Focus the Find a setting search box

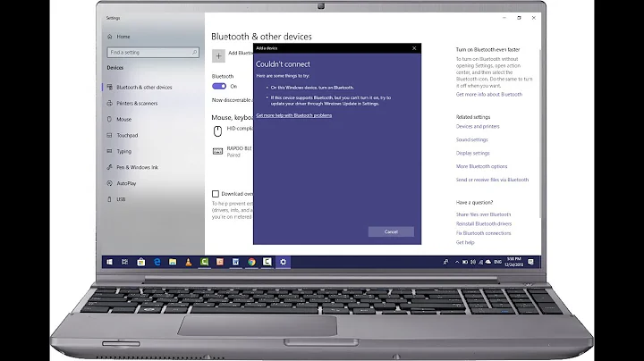click(x=153, y=53)
